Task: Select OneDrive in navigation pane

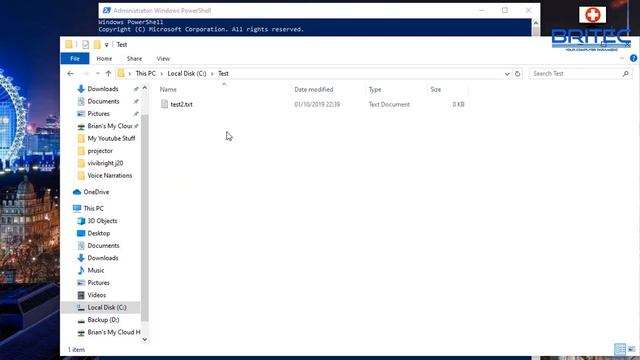Action: [96, 192]
